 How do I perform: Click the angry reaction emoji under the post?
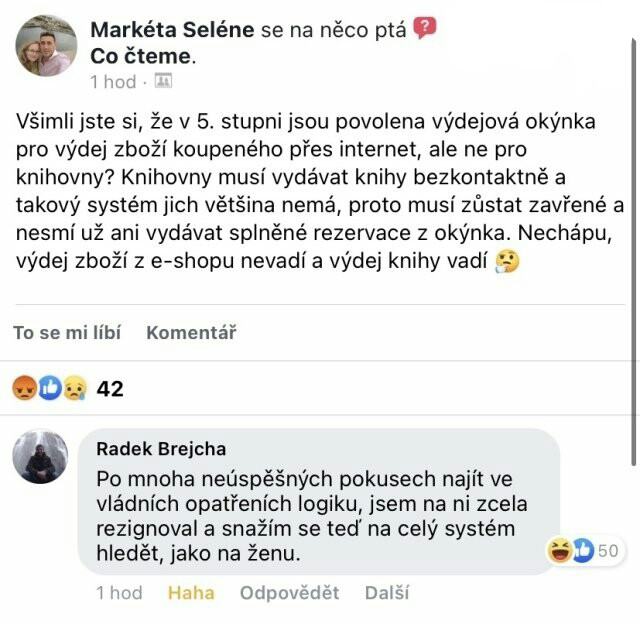[25, 388]
